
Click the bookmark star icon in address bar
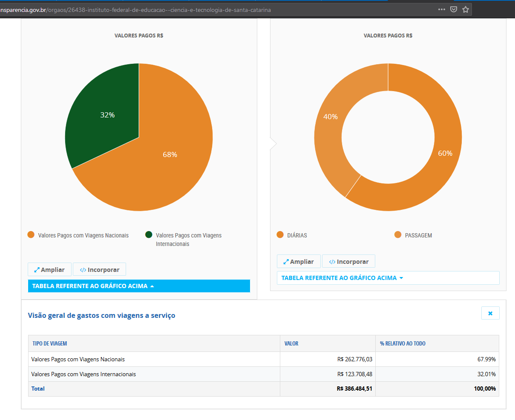[466, 9]
